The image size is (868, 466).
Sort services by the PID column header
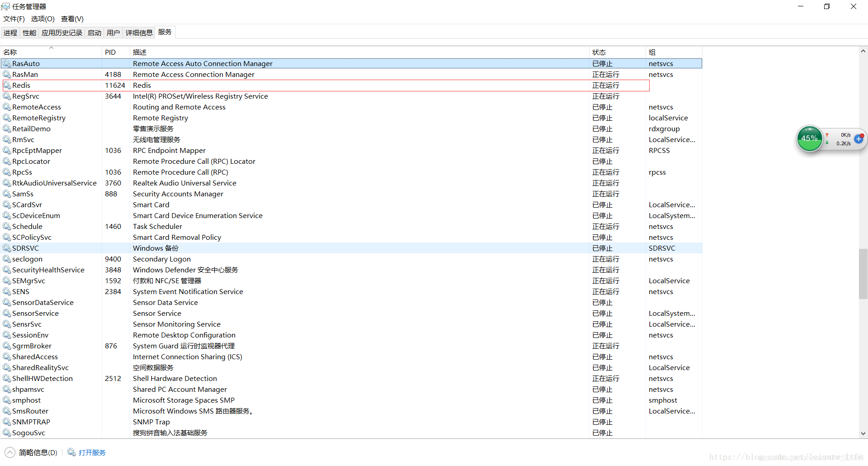(x=116, y=52)
